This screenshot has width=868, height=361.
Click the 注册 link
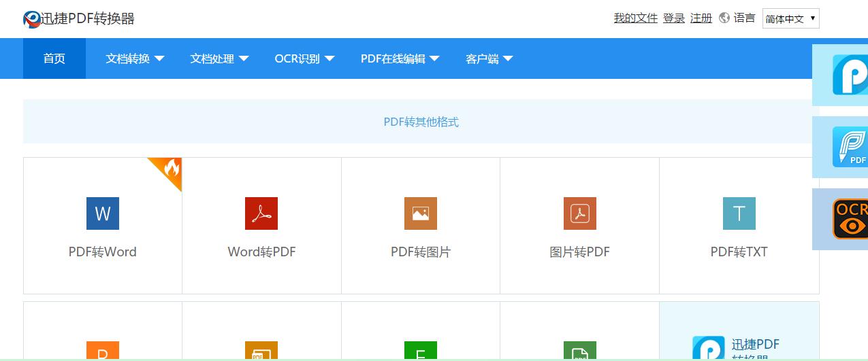pyautogui.click(x=701, y=18)
